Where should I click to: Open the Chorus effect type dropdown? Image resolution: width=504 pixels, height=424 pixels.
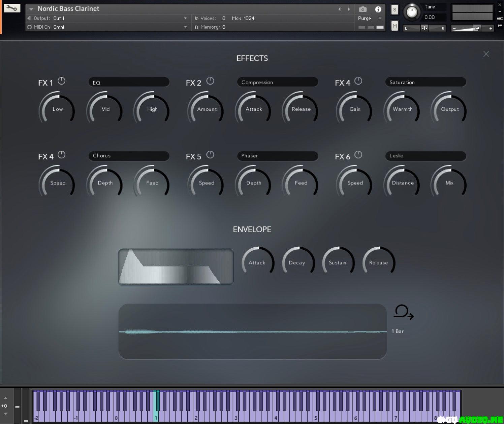pyautogui.click(x=129, y=156)
